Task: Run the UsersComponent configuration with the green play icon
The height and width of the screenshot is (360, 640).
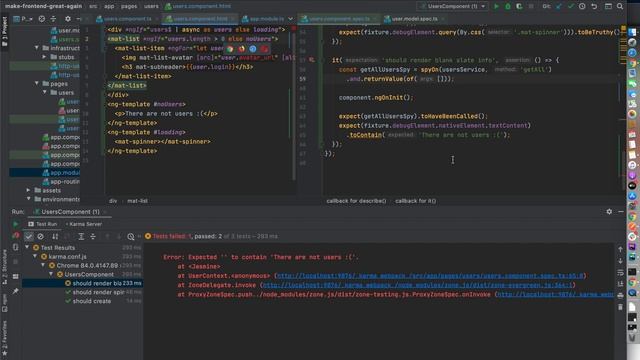Action: tap(496, 6)
